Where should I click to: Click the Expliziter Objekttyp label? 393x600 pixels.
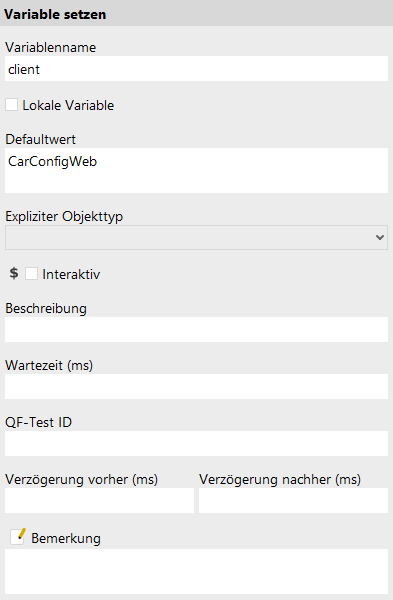tap(64, 217)
